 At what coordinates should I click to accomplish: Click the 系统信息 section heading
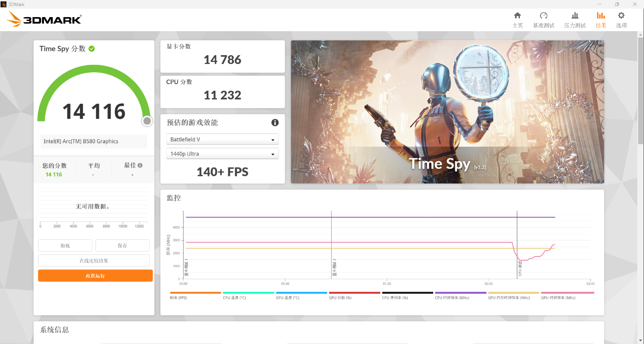pos(55,330)
